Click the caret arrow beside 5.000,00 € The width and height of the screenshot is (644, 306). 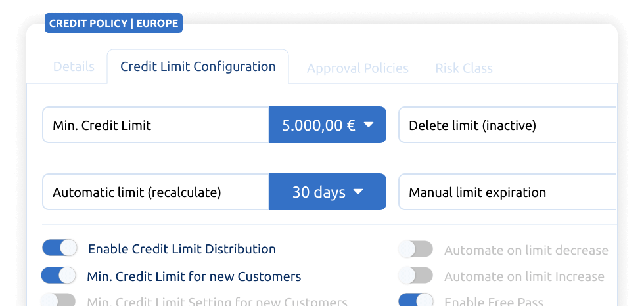[x=369, y=125]
